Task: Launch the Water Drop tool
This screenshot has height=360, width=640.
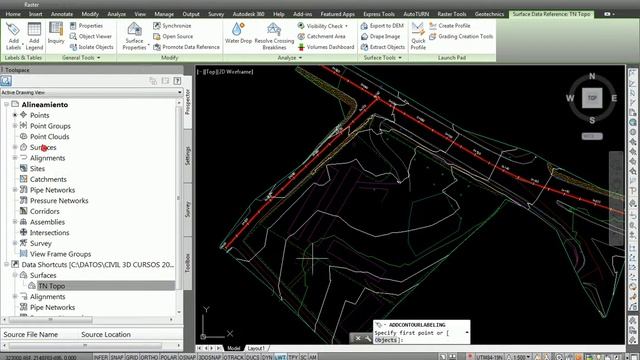Action: point(238,33)
